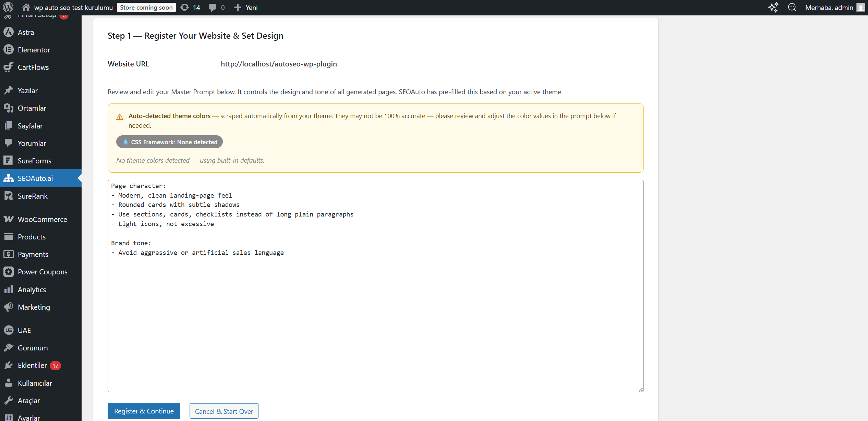Open the Yeni menu in the admin bar
This screenshot has height=421, width=868.
[x=245, y=7]
